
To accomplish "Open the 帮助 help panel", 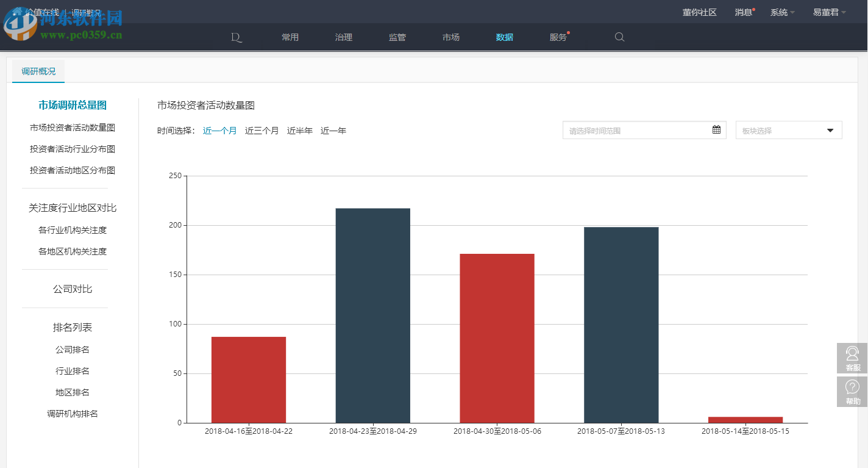I will (852, 391).
